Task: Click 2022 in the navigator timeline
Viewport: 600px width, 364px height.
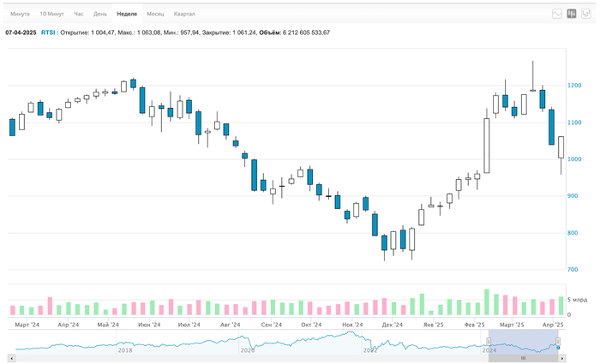Action: [369, 349]
